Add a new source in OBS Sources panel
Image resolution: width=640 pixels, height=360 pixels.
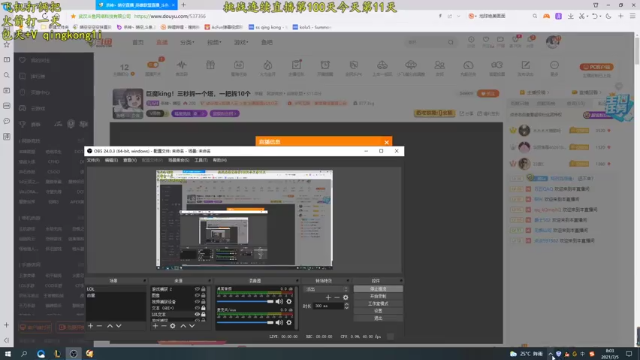pyautogui.click(x=155, y=326)
